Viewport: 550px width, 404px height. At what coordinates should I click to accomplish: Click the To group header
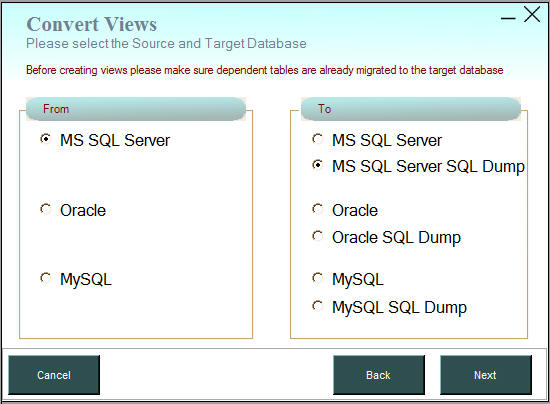411,109
